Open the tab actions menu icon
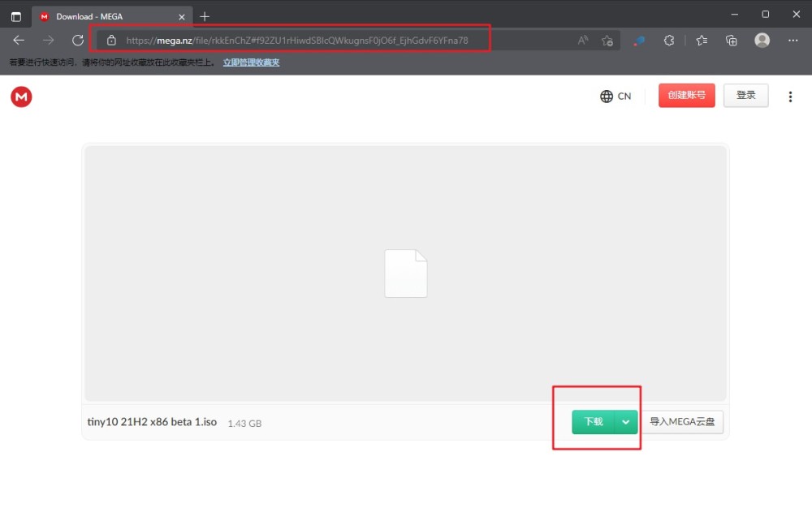Viewport: 812px width, 521px height. [x=16, y=16]
